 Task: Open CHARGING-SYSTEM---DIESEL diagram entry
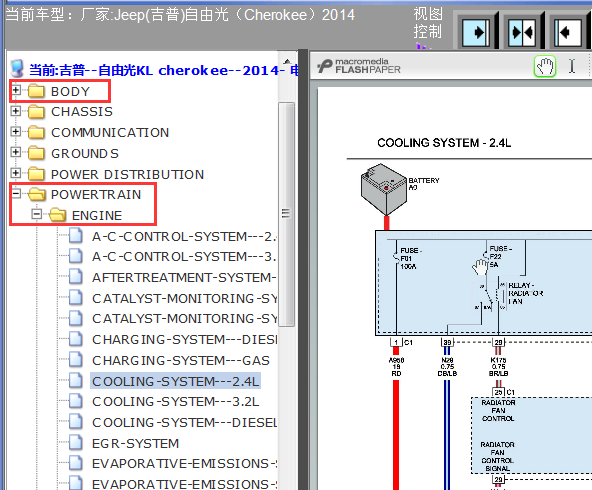pos(184,340)
